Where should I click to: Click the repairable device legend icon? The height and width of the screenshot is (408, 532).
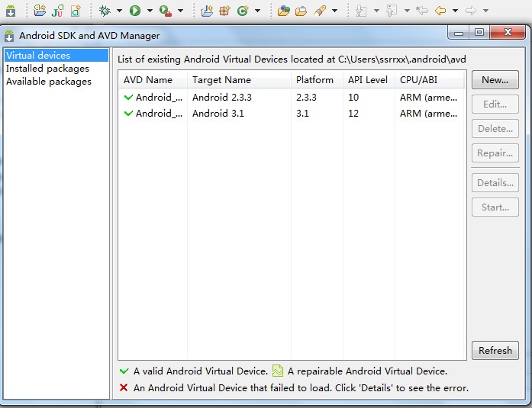coord(278,371)
